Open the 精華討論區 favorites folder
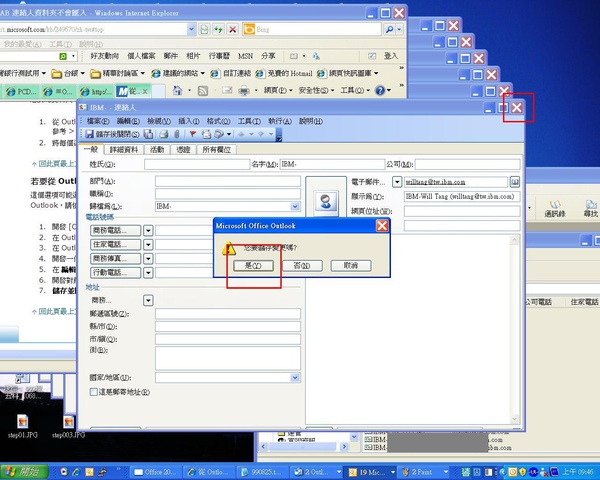Image resolution: width=600 pixels, height=480 pixels. [117, 73]
